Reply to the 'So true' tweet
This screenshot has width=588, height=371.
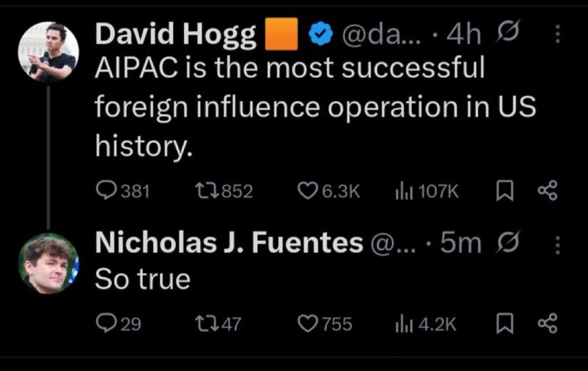(104, 324)
